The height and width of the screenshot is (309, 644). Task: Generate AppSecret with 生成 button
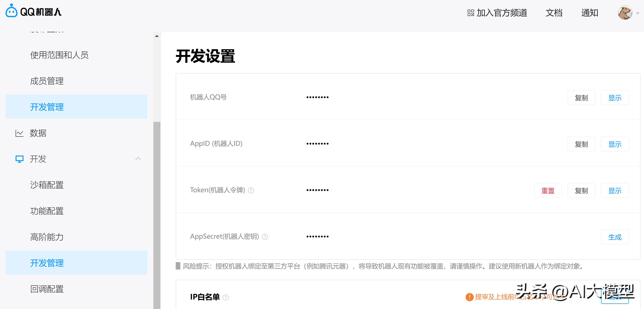click(615, 237)
